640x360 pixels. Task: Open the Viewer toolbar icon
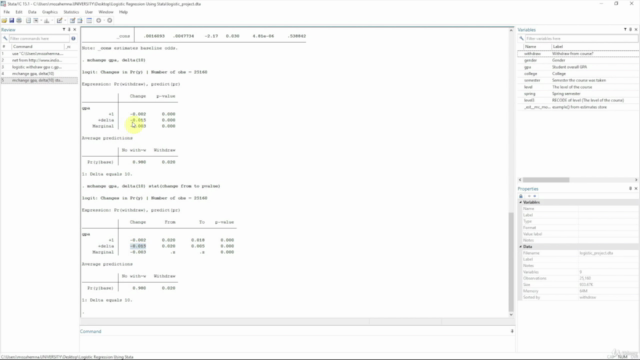pos(36,20)
